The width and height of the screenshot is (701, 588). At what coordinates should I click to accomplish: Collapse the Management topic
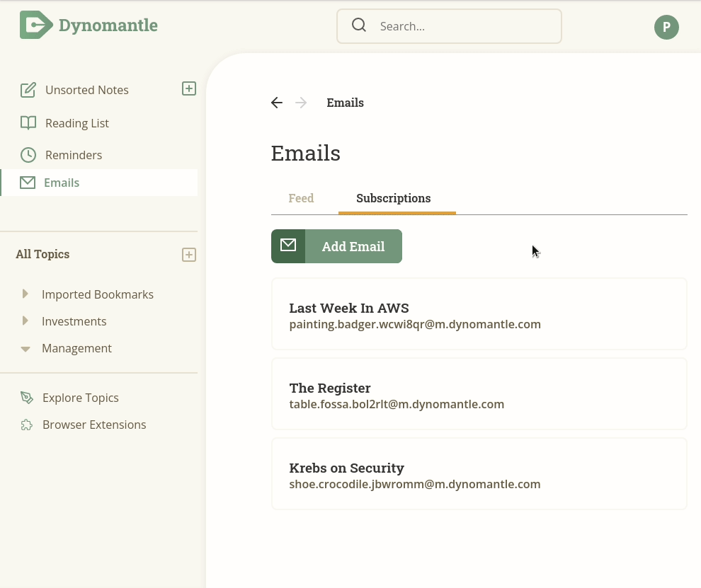(25, 349)
